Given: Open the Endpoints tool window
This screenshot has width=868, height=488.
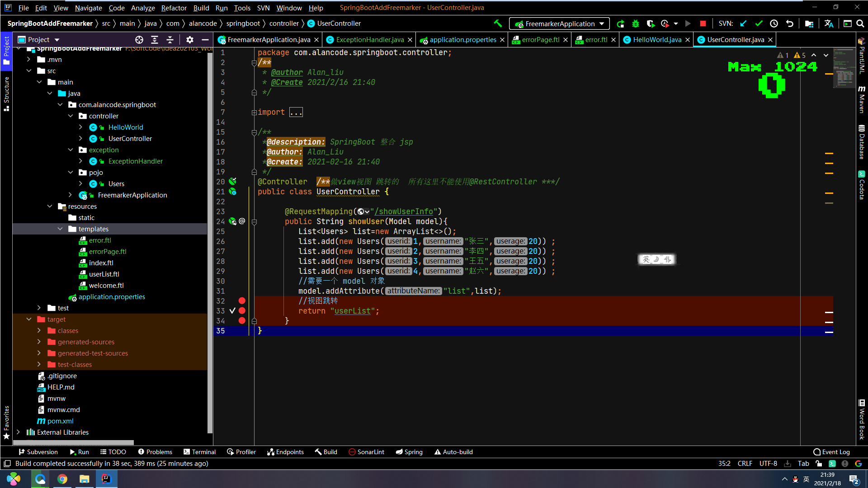Looking at the screenshot, I should 285,452.
